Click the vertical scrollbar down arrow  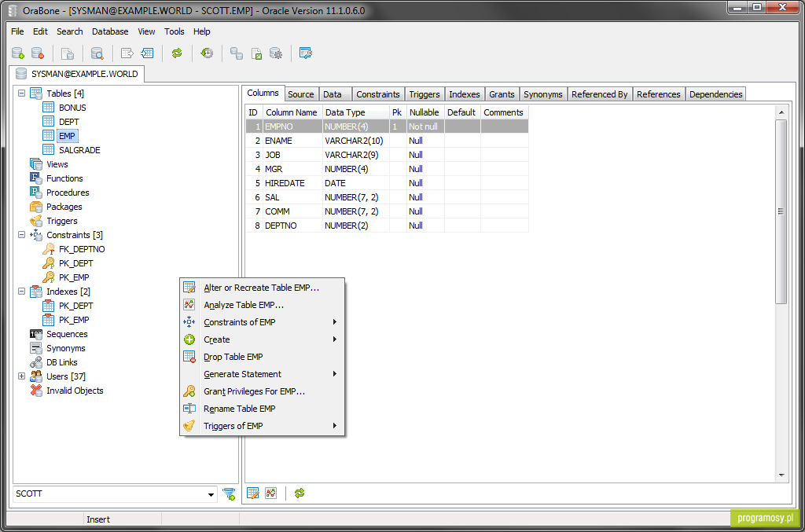coord(781,475)
